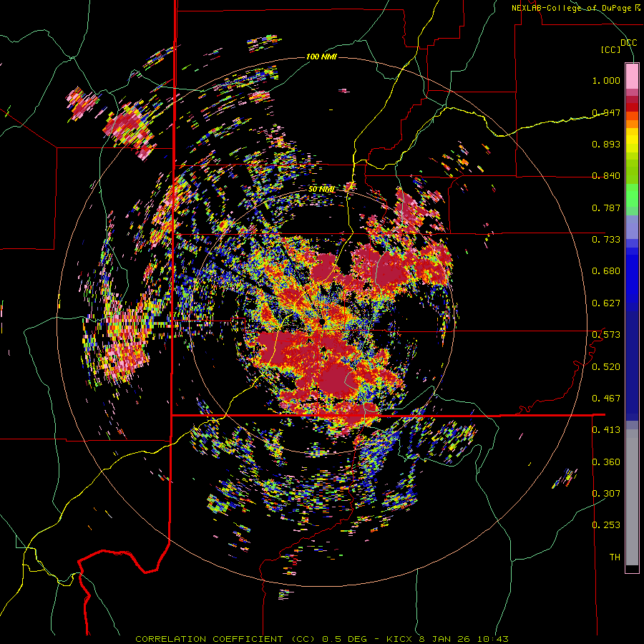The width and height of the screenshot is (644, 644).
Task: Click the 50 NMI range ring label
Action: 321,190
